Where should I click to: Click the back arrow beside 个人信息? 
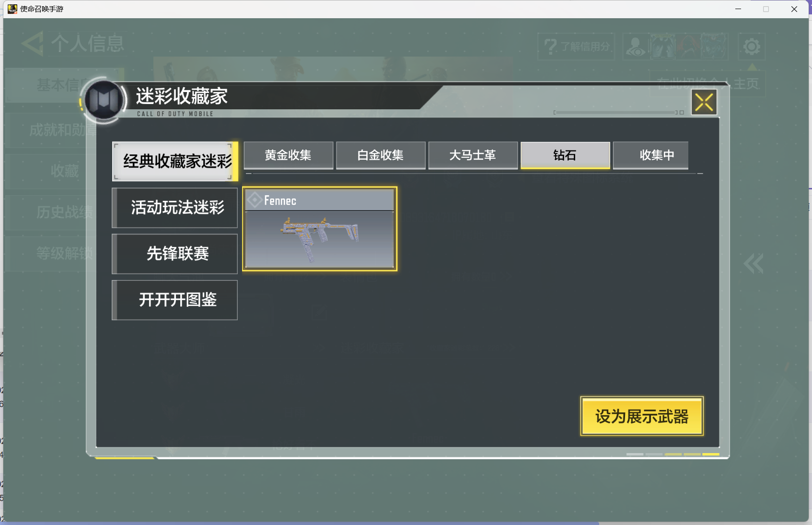pos(33,44)
